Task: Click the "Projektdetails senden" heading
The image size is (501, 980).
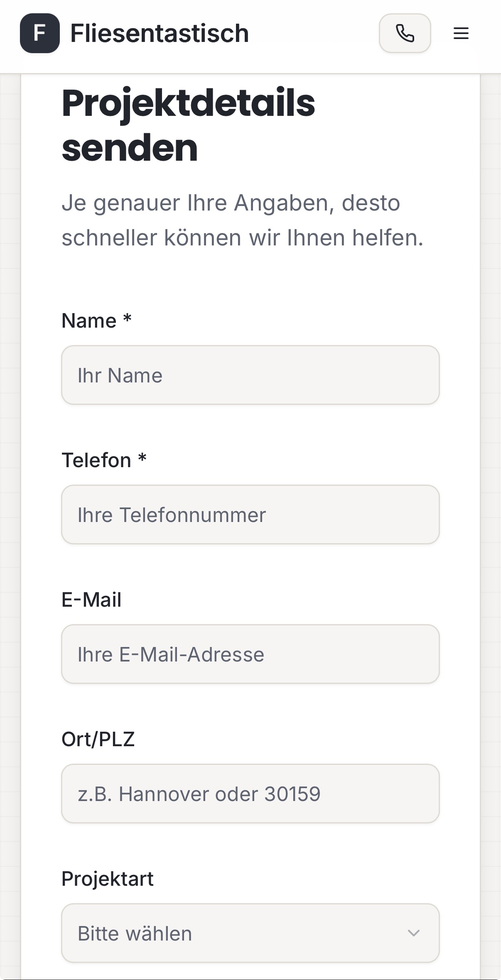Action: [x=188, y=125]
